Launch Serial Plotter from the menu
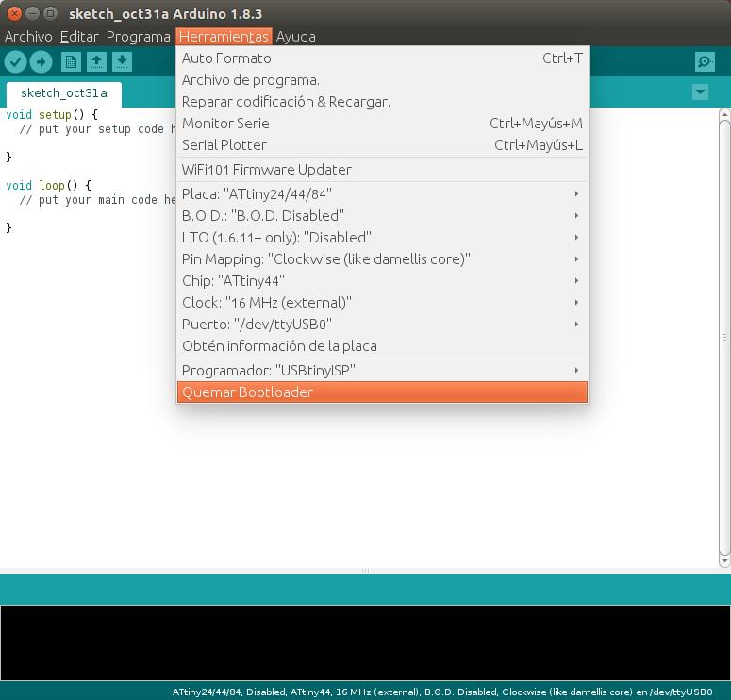731x700 pixels. coord(382,145)
